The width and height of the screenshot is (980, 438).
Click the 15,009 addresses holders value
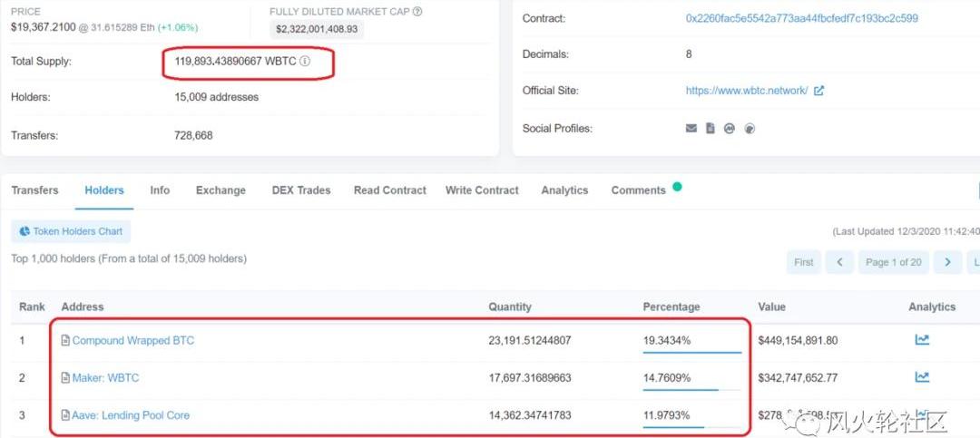click(x=216, y=97)
